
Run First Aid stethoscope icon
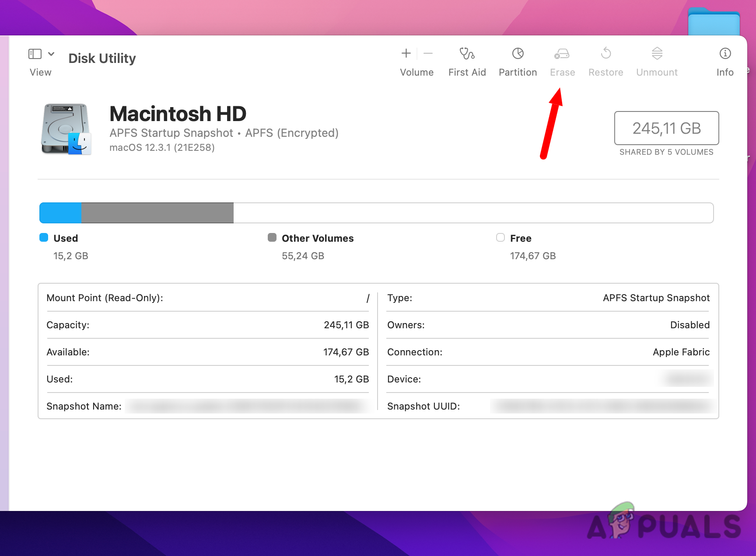coord(467,53)
